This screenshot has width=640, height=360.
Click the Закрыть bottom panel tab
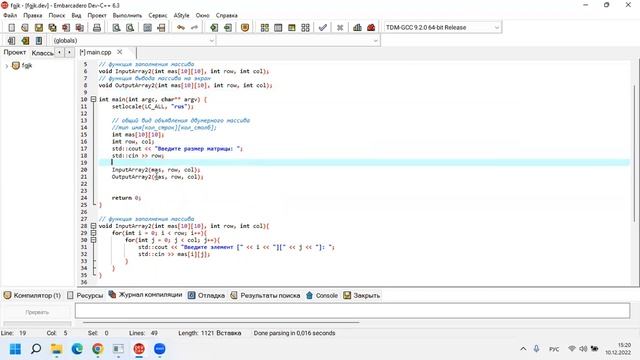[x=362, y=295]
